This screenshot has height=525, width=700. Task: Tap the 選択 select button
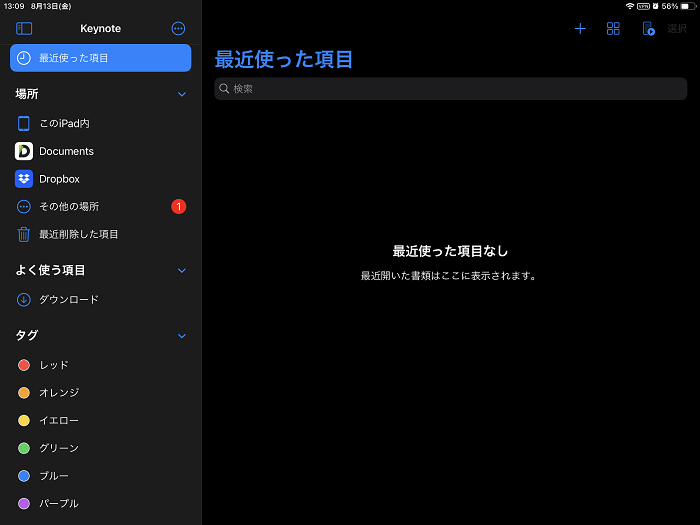click(677, 29)
